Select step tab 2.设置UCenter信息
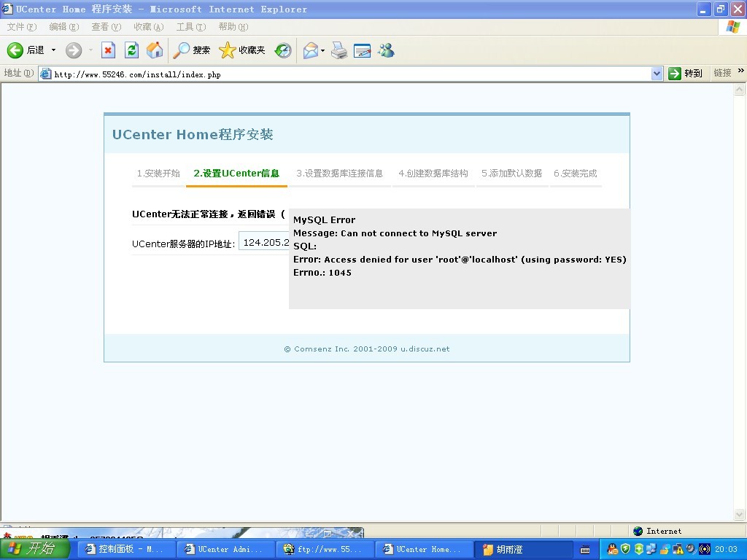 tap(236, 174)
